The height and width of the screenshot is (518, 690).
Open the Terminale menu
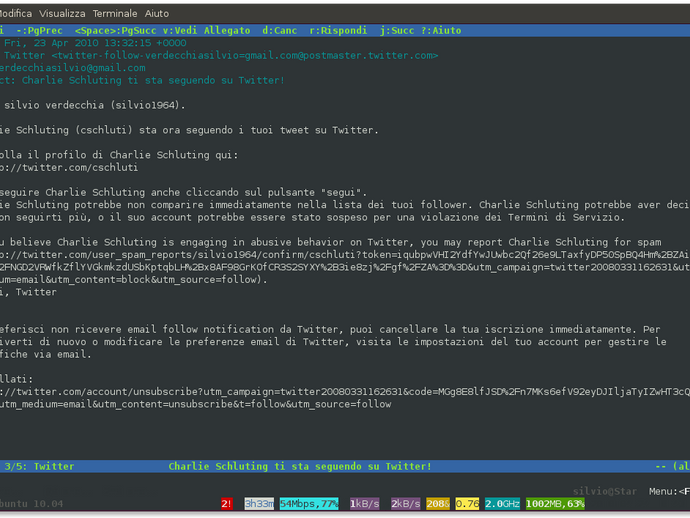coord(115,14)
